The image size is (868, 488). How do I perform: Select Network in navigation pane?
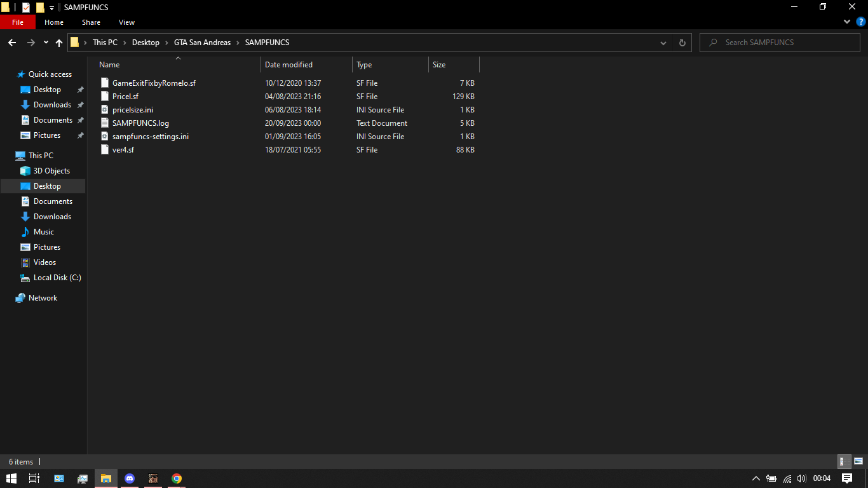point(43,298)
